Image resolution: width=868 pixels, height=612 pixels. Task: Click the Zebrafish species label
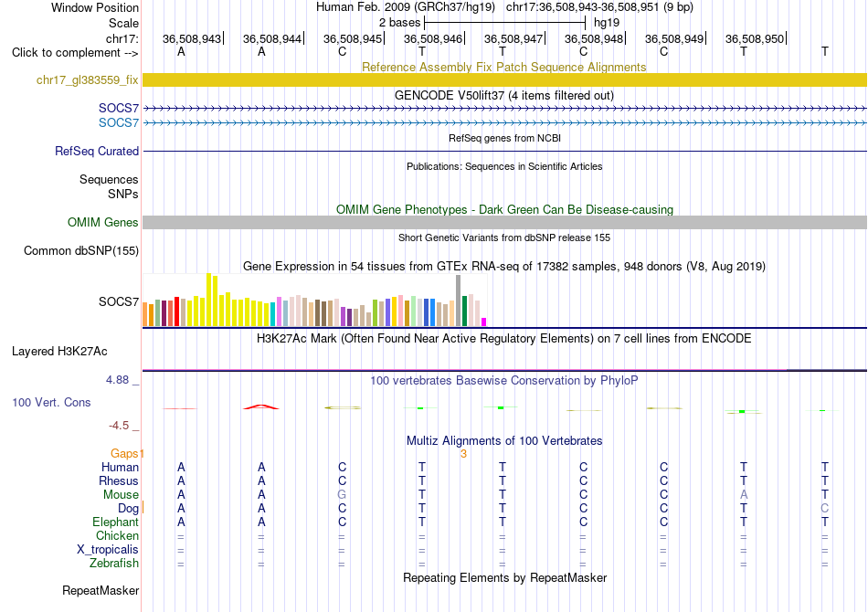tap(114, 563)
